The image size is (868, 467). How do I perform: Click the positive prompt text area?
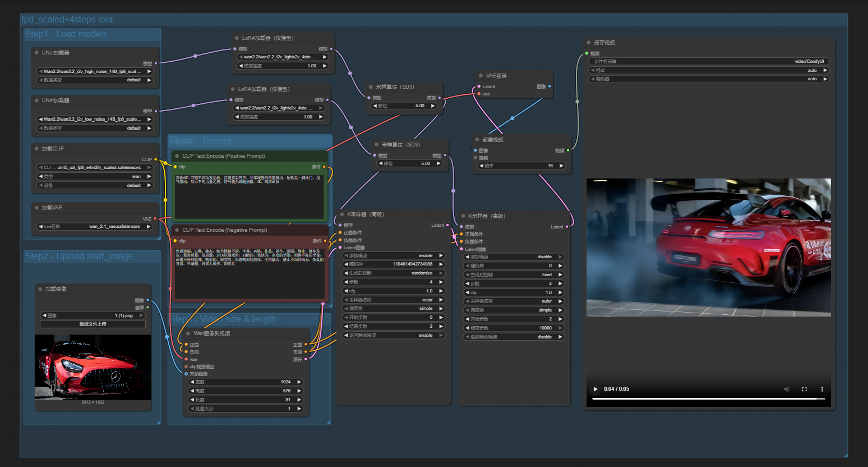click(250, 196)
